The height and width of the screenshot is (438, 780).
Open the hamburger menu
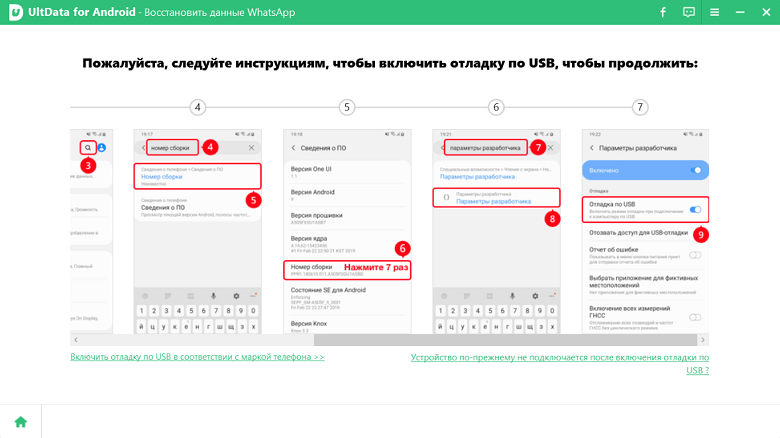coord(714,12)
